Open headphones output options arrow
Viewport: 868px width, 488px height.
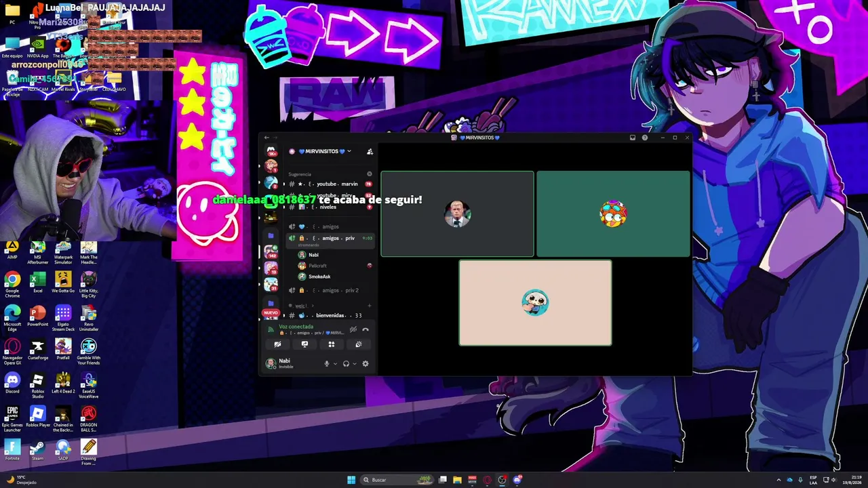pyautogui.click(x=355, y=364)
